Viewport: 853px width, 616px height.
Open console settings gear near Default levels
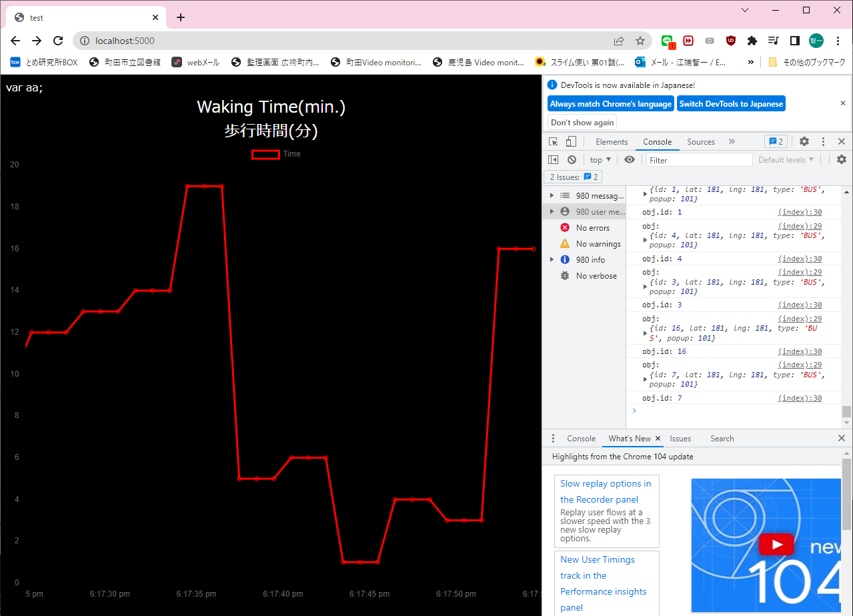click(x=842, y=160)
